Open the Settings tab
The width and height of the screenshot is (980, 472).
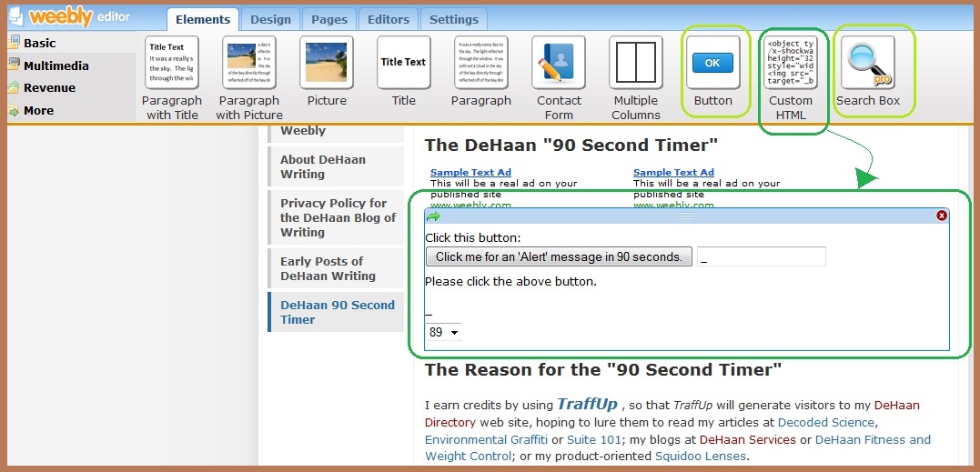point(454,19)
